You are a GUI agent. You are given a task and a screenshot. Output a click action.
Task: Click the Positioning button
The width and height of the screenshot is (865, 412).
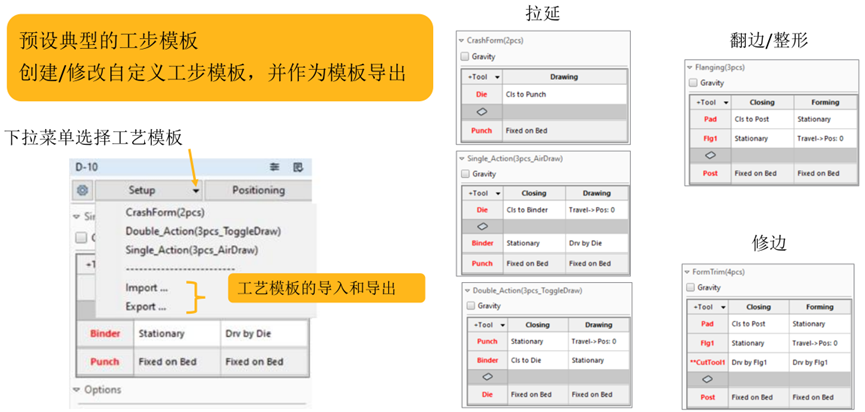pyautogui.click(x=258, y=190)
